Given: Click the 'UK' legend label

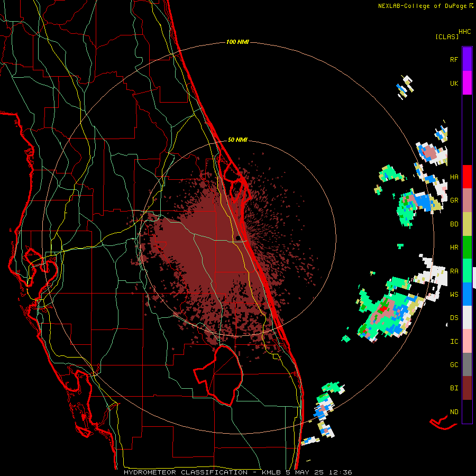Looking at the screenshot, I should [454, 84].
